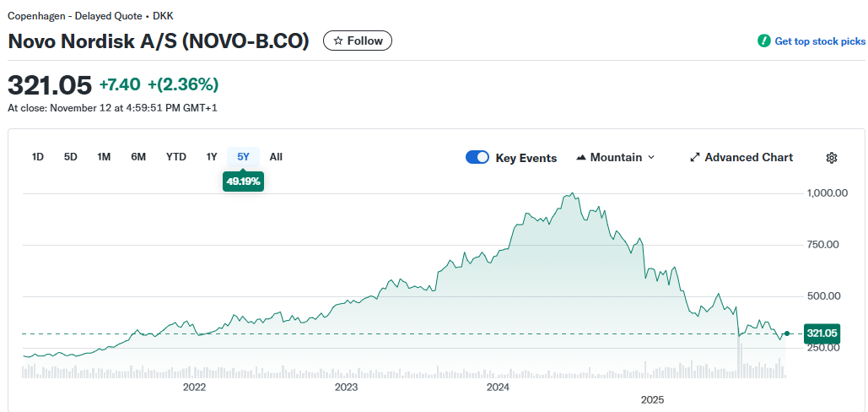
Task: Click the 500.00 price axis label
Action: click(x=825, y=296)
